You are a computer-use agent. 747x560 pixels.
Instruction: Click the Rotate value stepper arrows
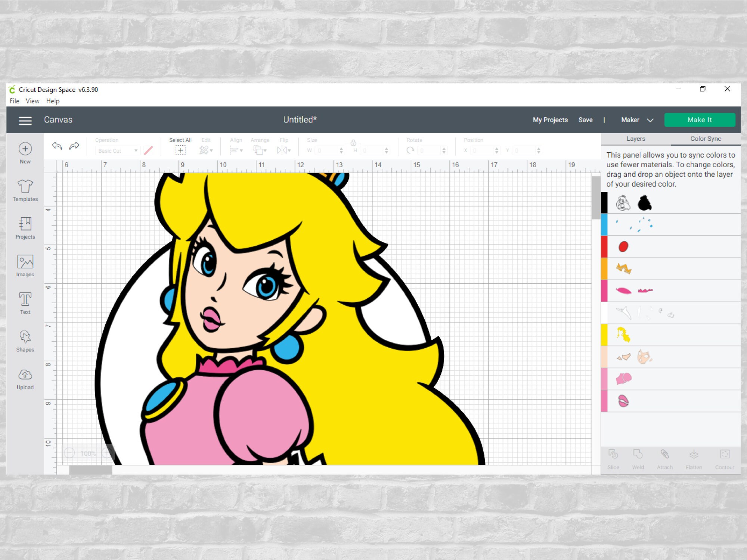444,150
